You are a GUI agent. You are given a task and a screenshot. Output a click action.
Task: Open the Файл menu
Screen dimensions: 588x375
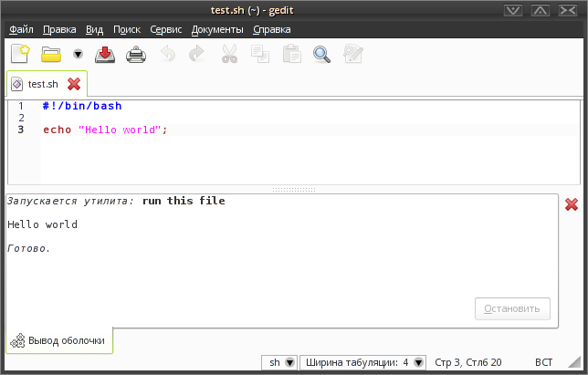pos(20,29)
